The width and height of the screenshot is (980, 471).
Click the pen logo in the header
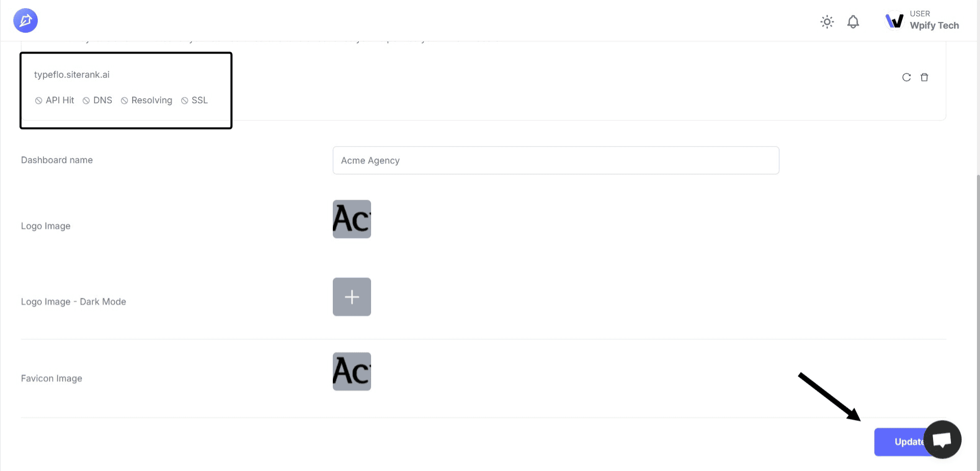tap(26, 20)
